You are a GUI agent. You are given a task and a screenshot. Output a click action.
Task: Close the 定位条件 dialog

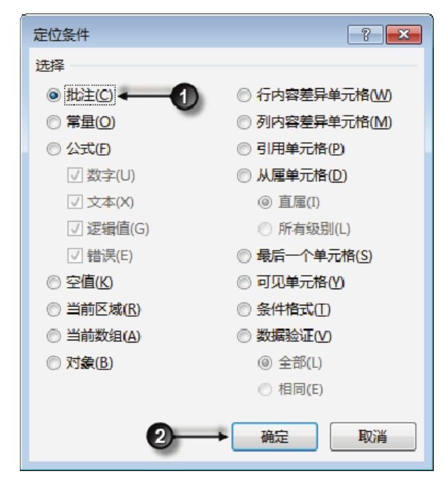(x=398, y=33)
